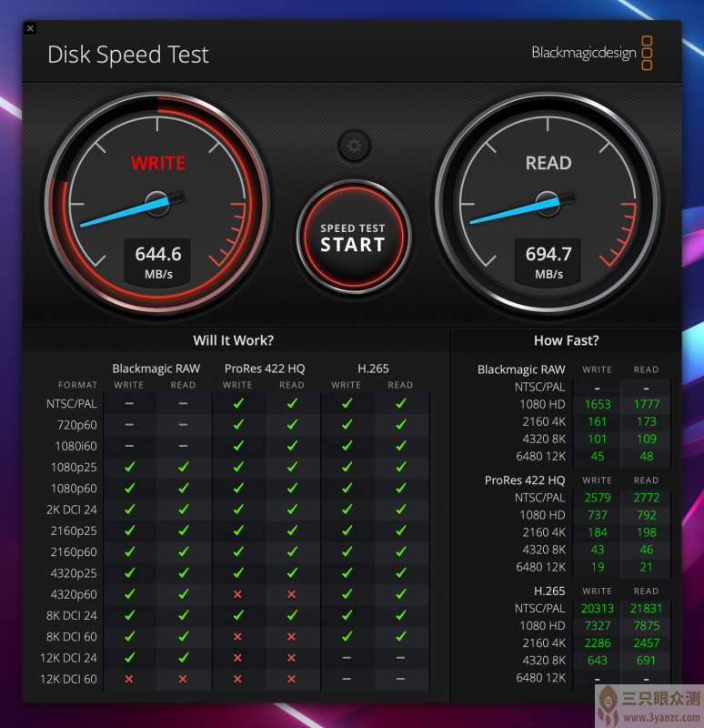
Task: Click the red X for 12K DCI 24 ProRes write
Action: coord(237,657)
